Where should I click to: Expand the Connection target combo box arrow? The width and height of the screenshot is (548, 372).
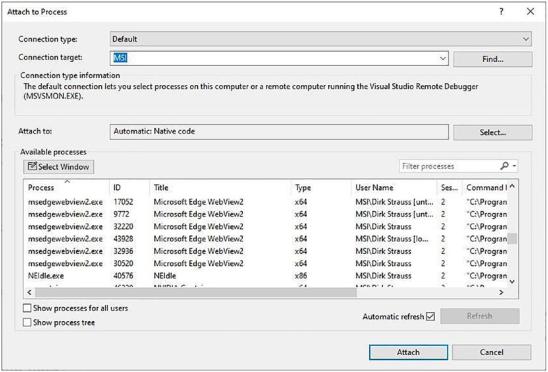442,58
